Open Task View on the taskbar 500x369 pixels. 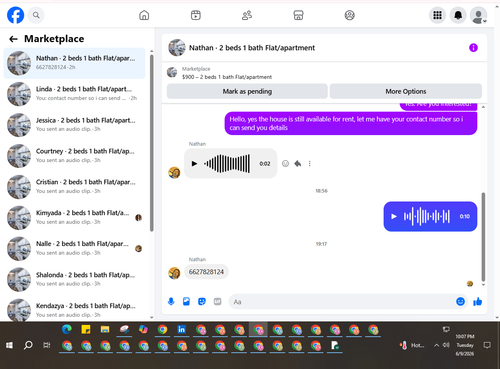(47, 345)
